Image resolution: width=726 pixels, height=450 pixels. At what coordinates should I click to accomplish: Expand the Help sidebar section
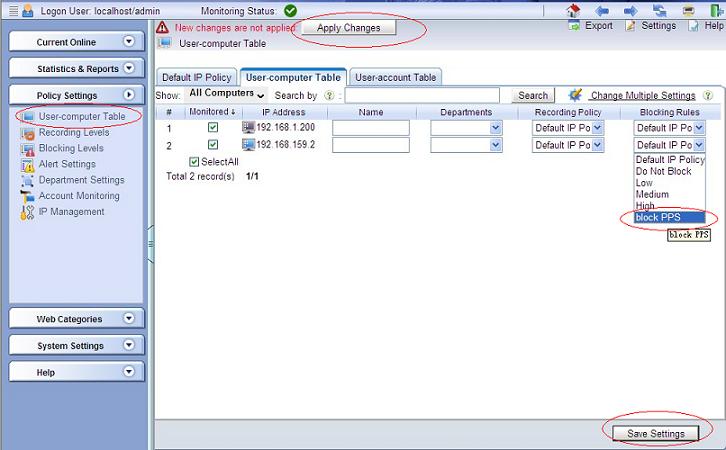[129, 372]
